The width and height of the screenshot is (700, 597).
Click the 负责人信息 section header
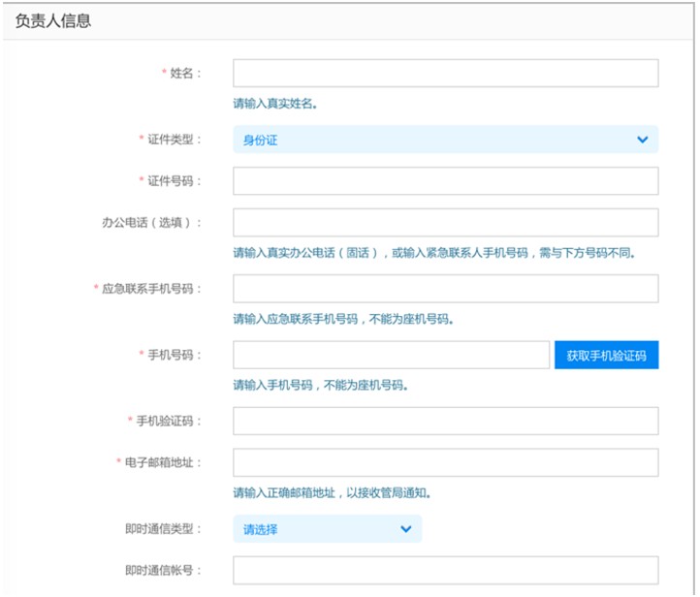pyautogui.click(x=53, y=20)
